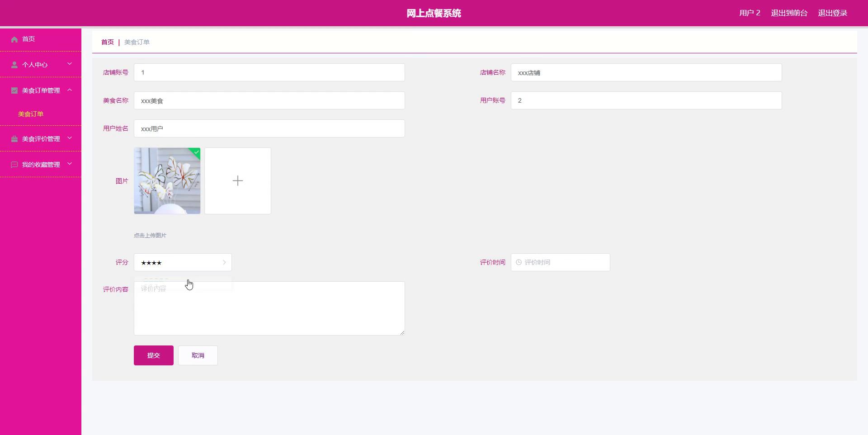Click into the 评价内容 text area

pyautogui.click(x=269, y=312)
